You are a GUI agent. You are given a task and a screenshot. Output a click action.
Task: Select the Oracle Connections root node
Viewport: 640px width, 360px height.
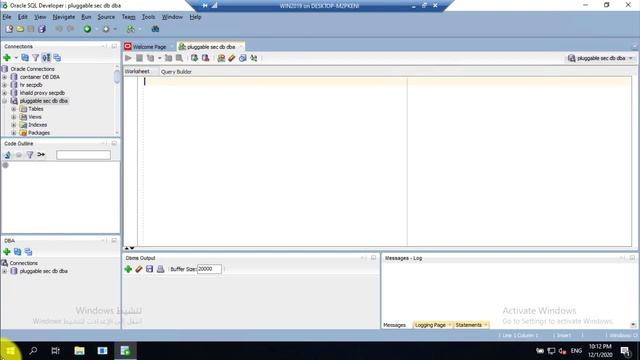click(32, 69)
